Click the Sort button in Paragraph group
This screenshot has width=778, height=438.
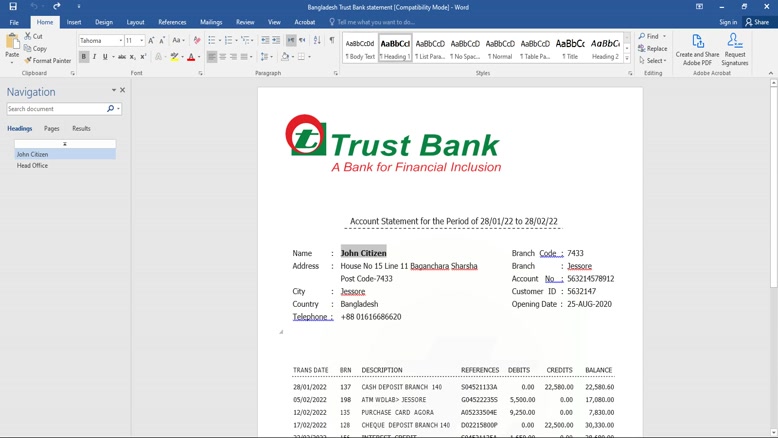click(317, 41)
